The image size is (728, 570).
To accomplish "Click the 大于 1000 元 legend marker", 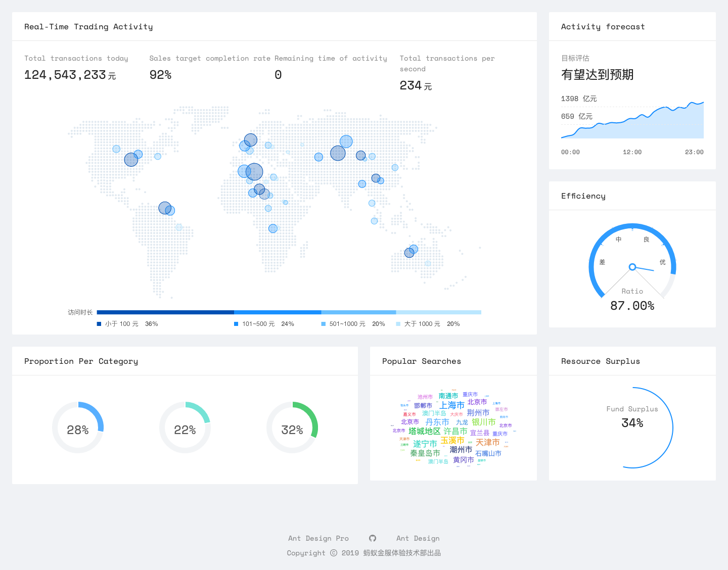I will [x=398, y=324].
